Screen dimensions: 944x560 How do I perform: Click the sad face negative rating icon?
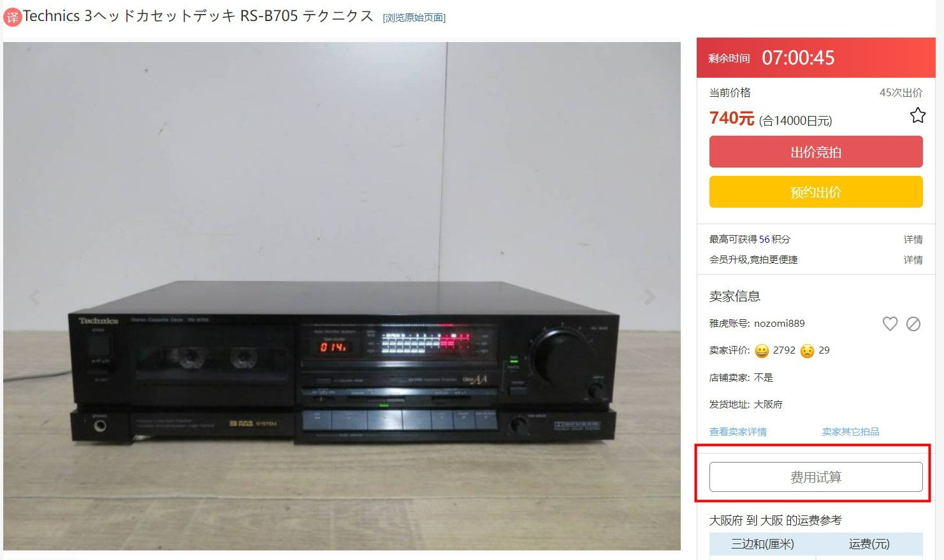pyautogui.click(x=807, y=351)
